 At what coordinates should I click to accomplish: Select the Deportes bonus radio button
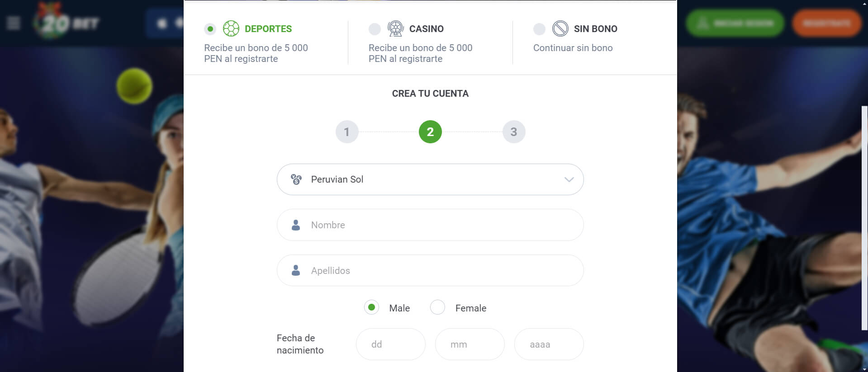click(210, 29)
